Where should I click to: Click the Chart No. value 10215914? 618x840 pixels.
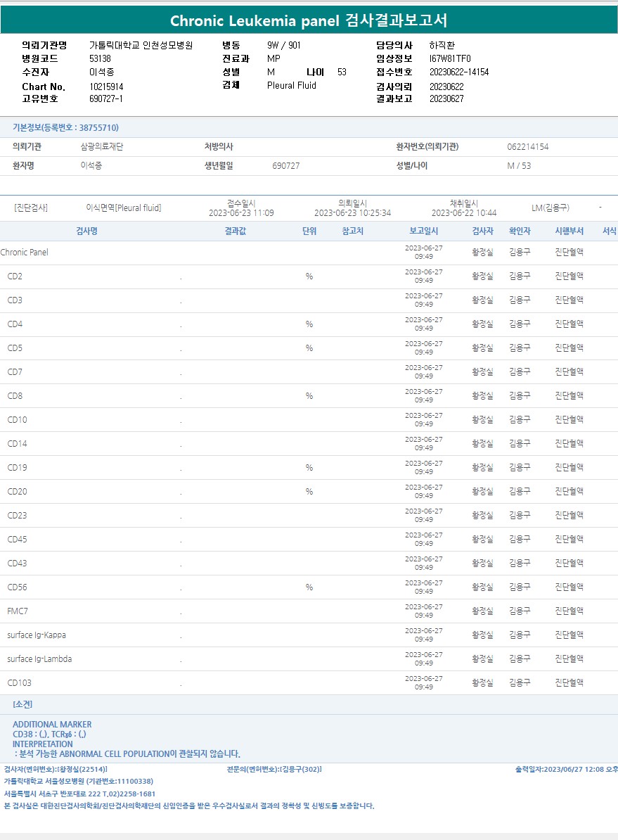106,87
